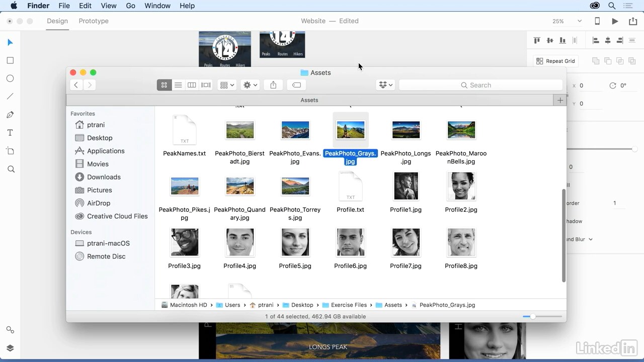Select the PeakPhoto_Longs.jpg thumbnail

[406, 130]
